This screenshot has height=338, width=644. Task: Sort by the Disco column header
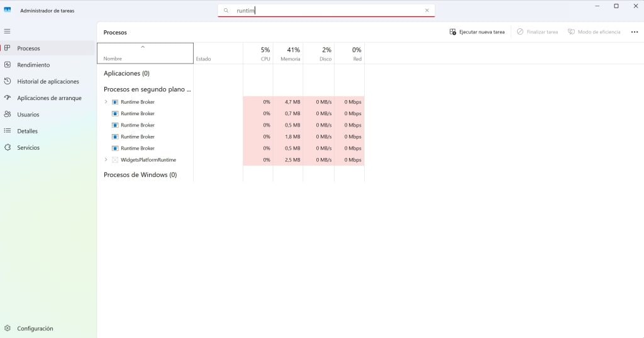tap(319, 54)
